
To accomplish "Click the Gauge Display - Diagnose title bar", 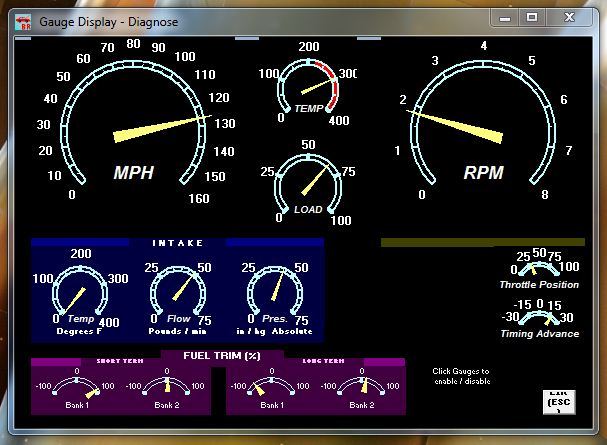I will [x=250, y=18].
